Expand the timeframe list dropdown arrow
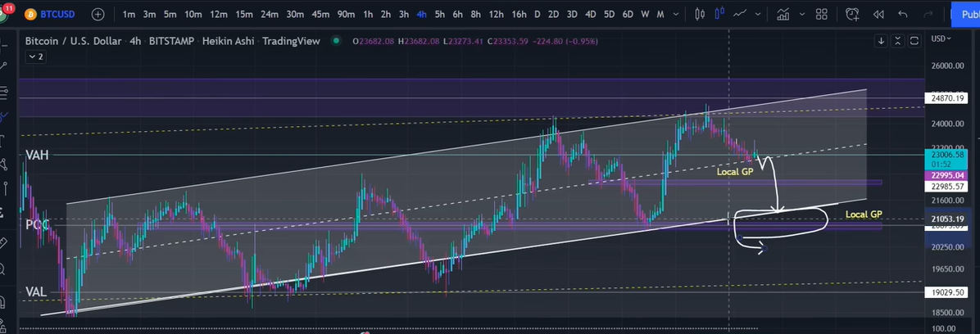980x334 pixels. pos(678,14)
